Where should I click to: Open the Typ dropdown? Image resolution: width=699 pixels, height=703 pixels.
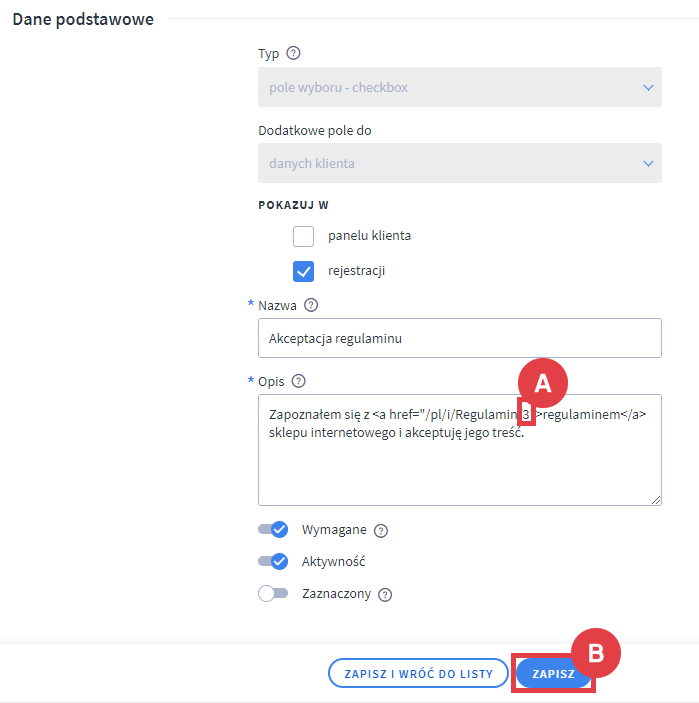coord(459,87)
